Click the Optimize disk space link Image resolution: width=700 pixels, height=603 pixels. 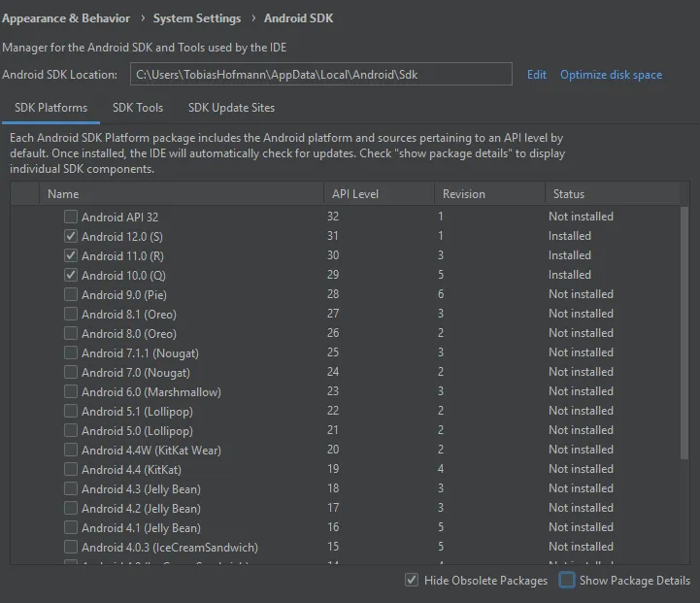[x=611, y=75]
